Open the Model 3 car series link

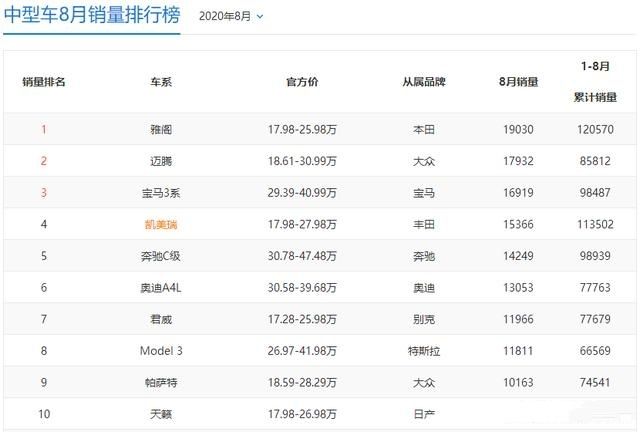click(x=161, y=351)
